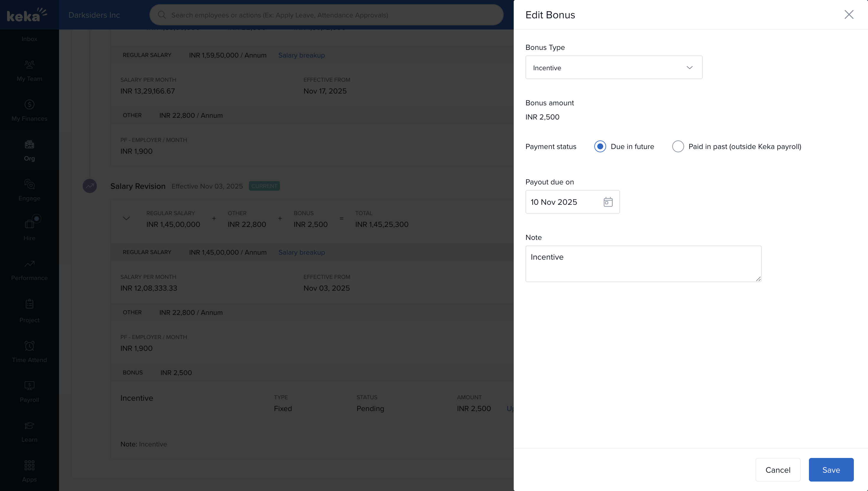Collapse the current salary revision chevron
868x491 pixels.
126,219
